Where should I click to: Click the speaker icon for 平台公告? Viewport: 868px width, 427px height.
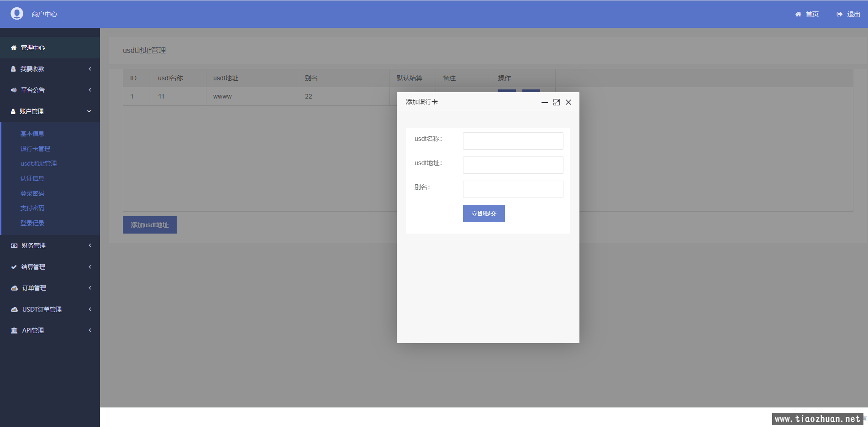tap(14, 90)
